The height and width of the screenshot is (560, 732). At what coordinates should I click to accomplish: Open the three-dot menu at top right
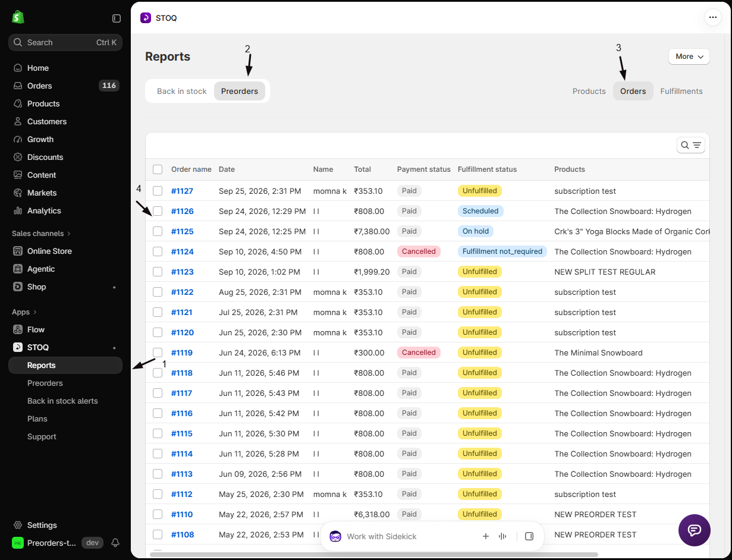click(x=712, y=17)
